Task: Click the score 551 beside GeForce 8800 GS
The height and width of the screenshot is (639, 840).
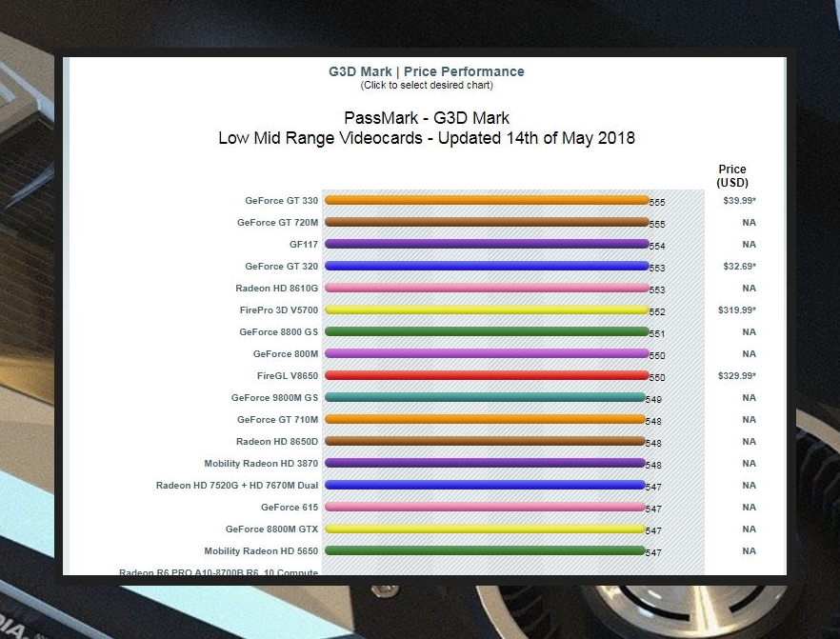Action: (657, 334)
